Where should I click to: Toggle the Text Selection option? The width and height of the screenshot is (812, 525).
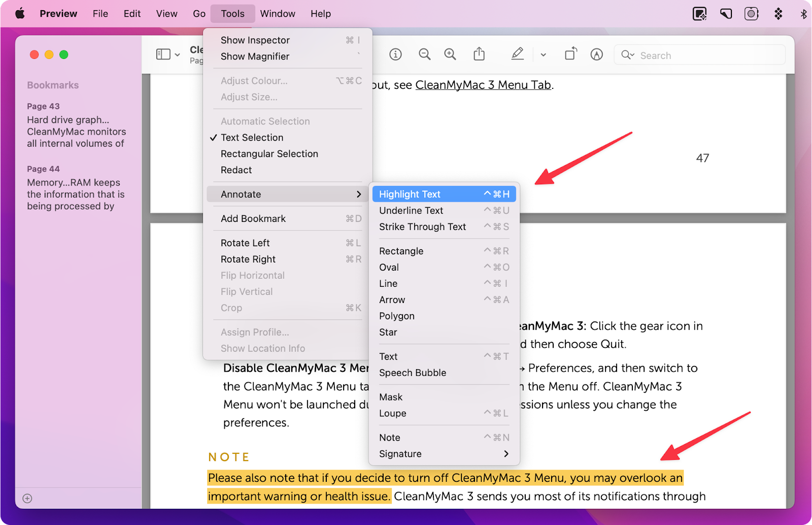tap(288, 138)
